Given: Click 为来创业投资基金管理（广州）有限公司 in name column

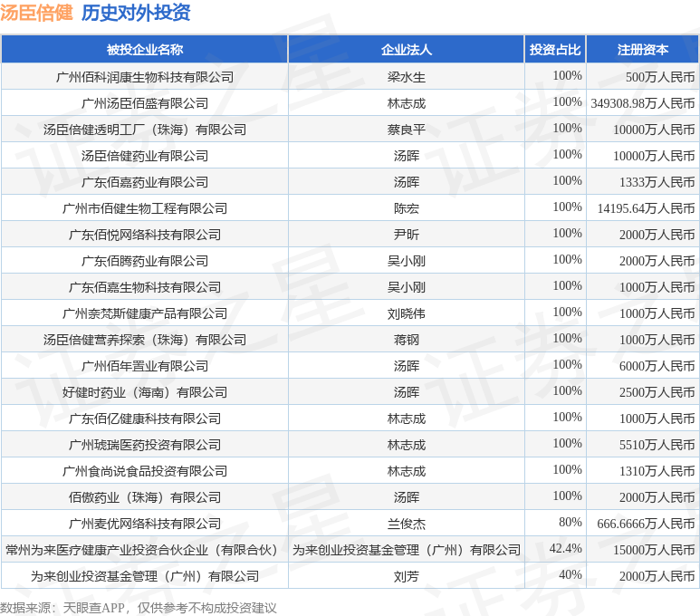Looking at the screenshot, I should (145, 577).
